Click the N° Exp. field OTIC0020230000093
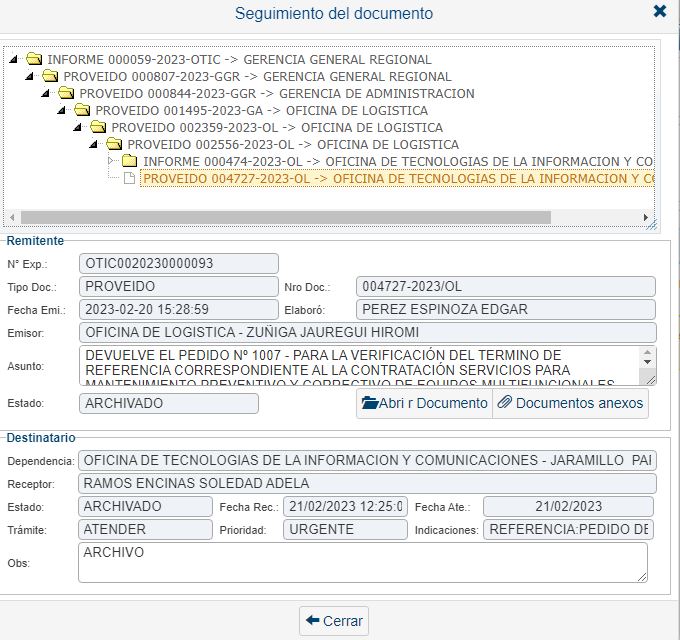 [x=179, y=264]
